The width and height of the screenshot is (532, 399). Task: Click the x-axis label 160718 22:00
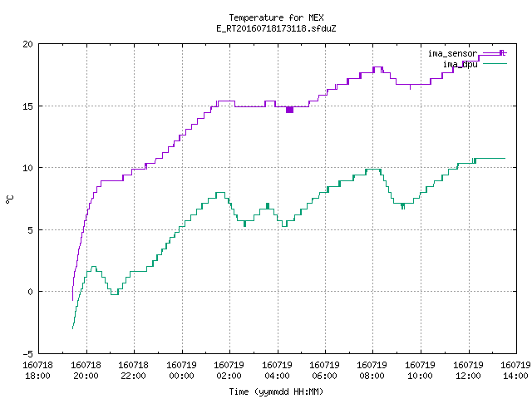[x=133, y=370]
